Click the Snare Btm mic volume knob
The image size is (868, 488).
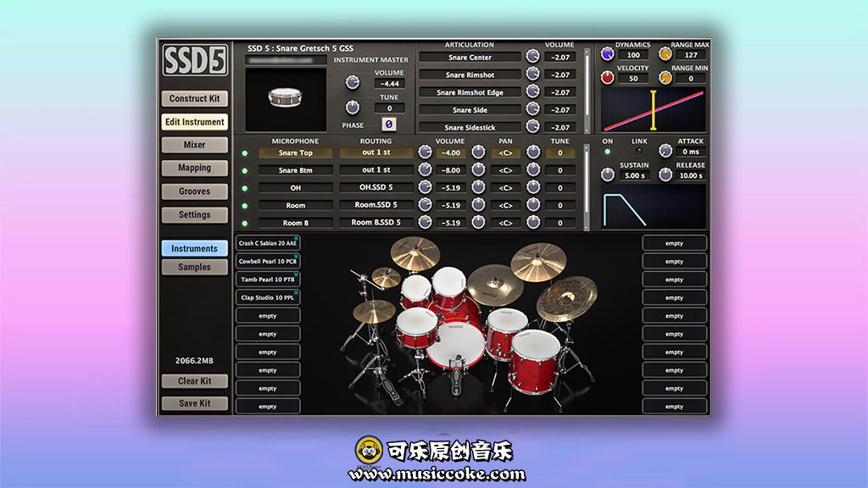click(x=425, y=169)
